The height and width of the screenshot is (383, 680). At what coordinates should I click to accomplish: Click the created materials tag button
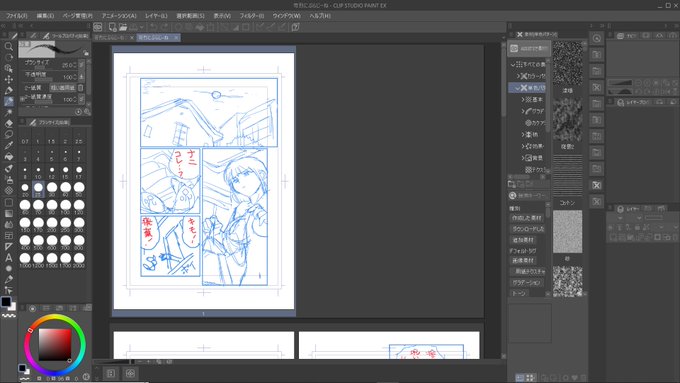tap(526, 218)
